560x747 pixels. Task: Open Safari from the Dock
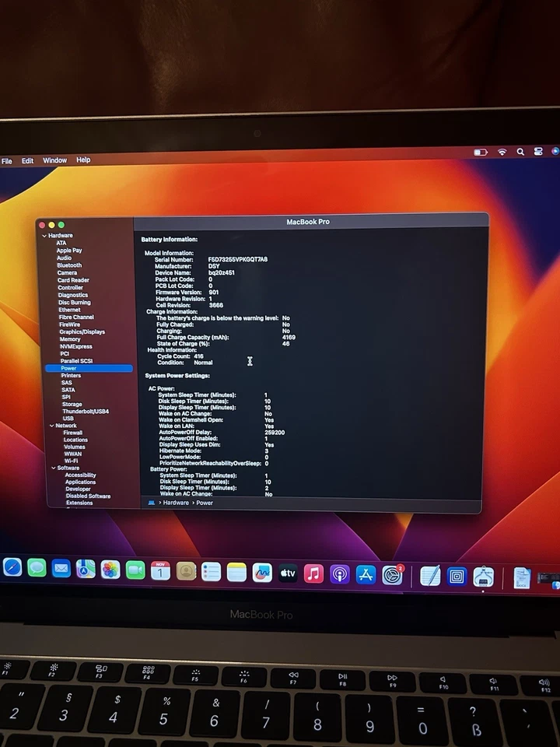12,567
